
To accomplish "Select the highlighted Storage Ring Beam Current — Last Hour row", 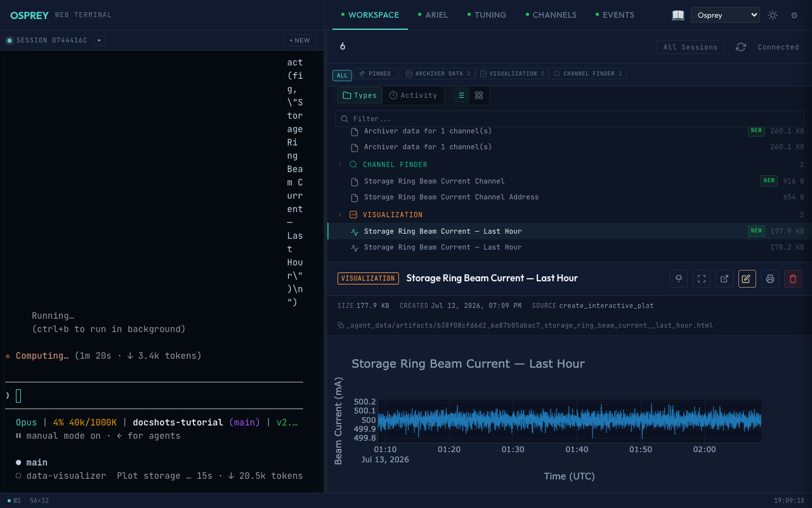I will tap(568, 231).
